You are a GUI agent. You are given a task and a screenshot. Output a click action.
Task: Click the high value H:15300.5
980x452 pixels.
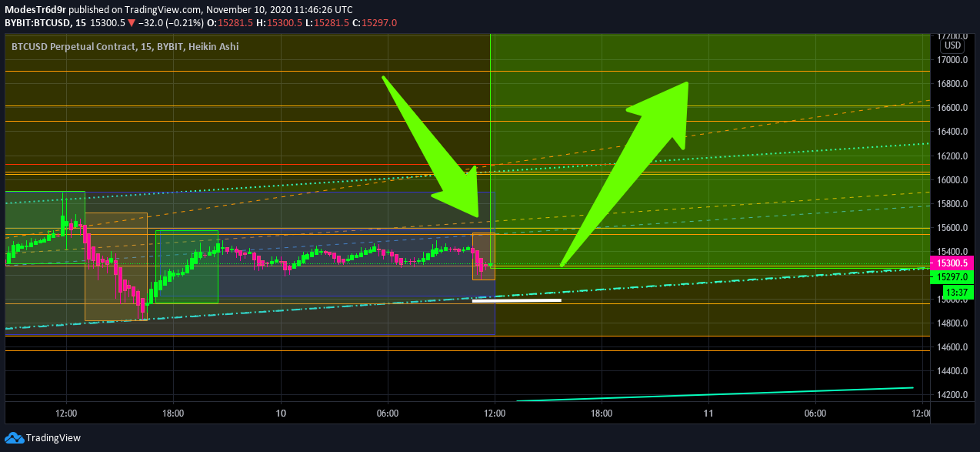tap(279, 23)
